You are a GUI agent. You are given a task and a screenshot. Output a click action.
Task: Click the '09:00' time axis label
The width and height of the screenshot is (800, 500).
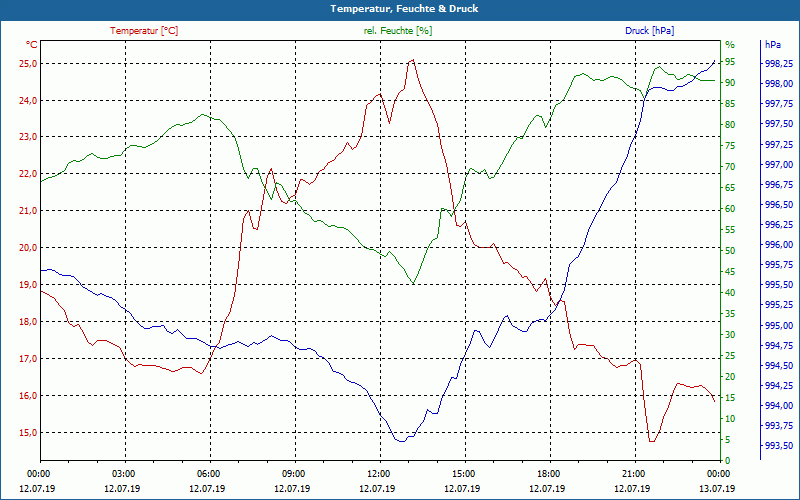293,473
